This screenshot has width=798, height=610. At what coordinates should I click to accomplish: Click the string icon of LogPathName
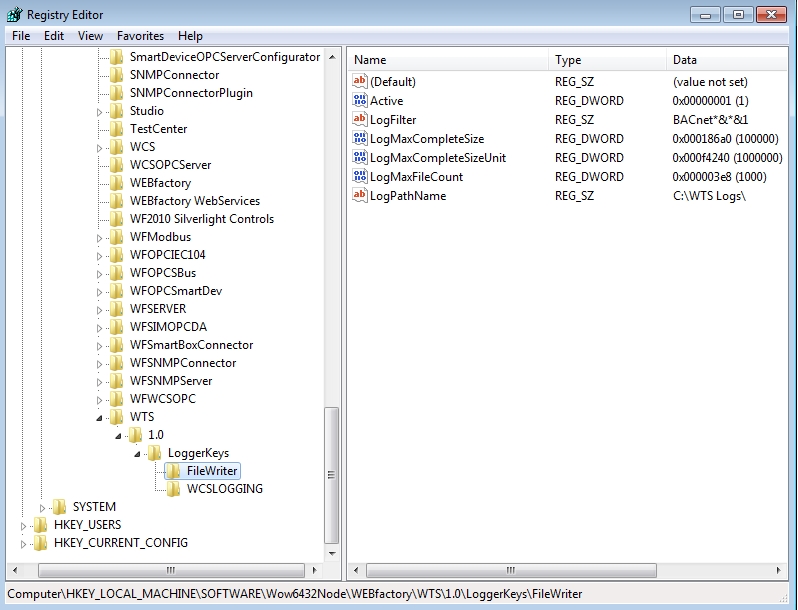pyautogui.click(x=360, y=195)
